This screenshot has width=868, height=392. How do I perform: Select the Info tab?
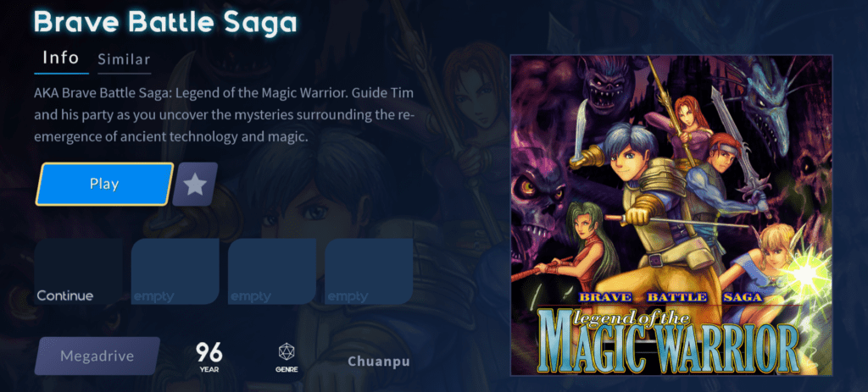tap(61, 58)
